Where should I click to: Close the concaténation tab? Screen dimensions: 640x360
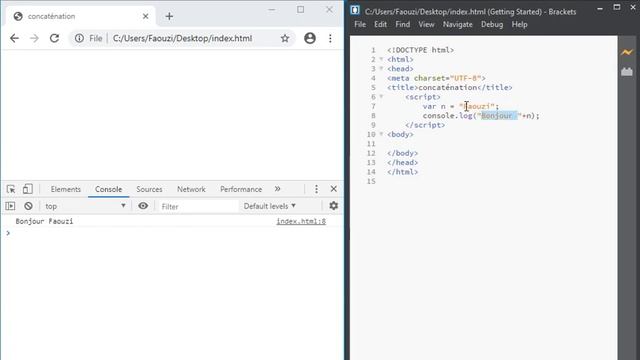click(x=146, y=16)
